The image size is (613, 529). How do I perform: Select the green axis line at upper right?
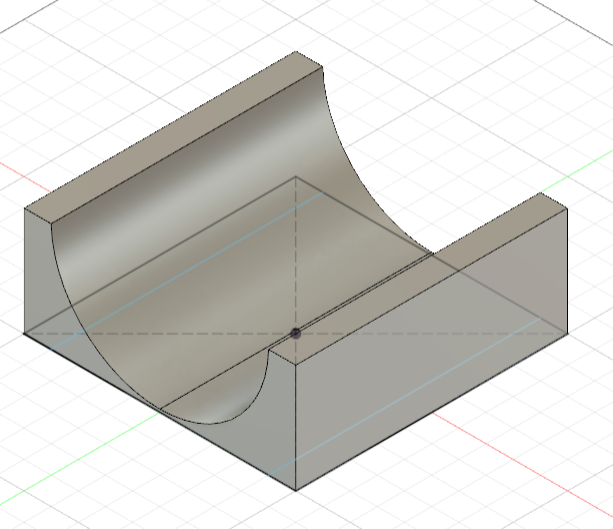579,171
